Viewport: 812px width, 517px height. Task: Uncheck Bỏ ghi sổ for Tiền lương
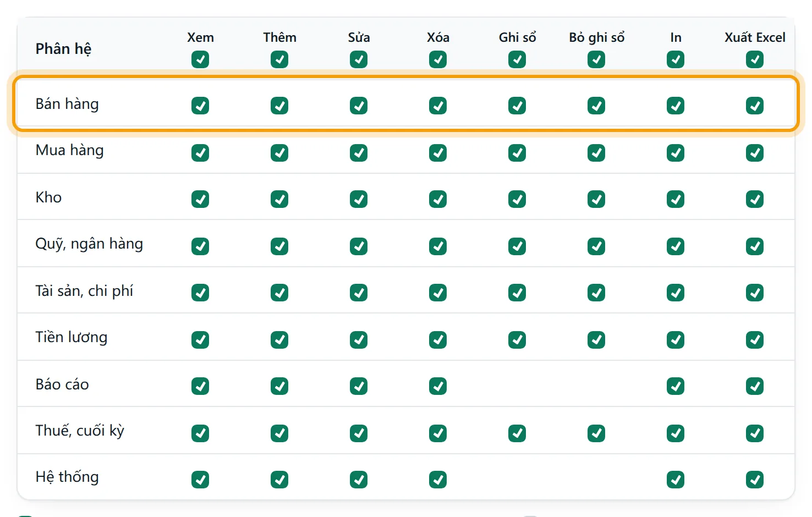[x=596, y=340]
